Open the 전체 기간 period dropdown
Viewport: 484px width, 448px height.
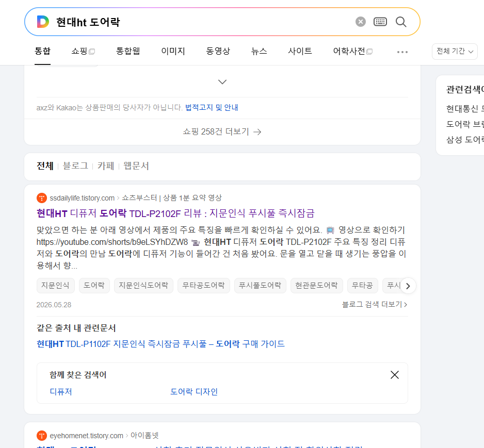click(x=455, y=51)
